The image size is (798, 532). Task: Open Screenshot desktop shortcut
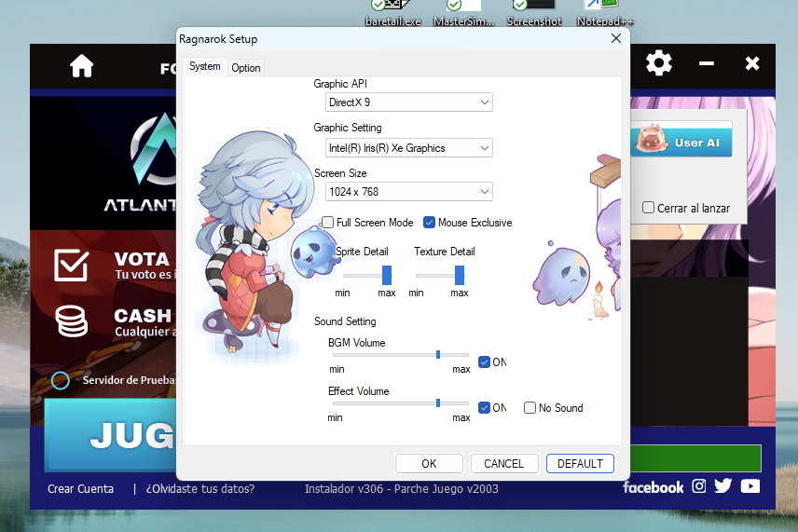[x=534, y=14]
